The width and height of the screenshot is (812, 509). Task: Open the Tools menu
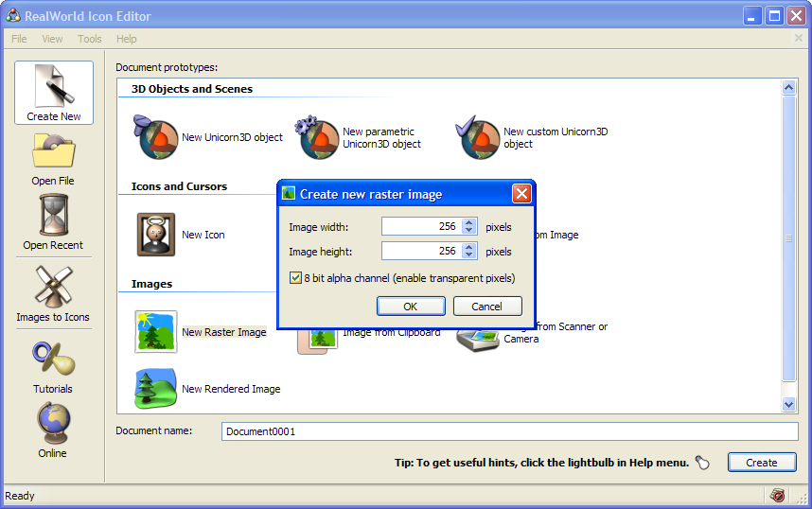point(90,39)
